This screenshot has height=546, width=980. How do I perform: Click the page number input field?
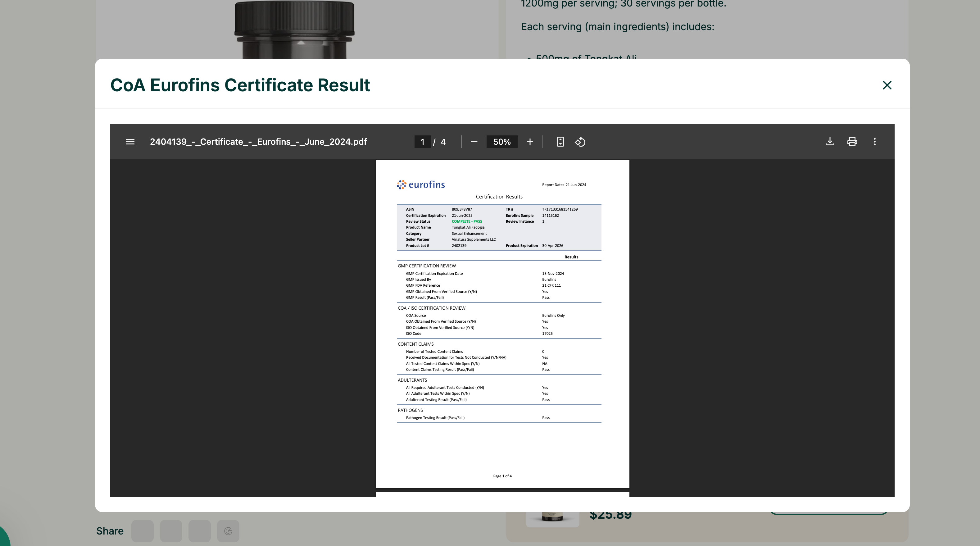[x=422, y=142]
